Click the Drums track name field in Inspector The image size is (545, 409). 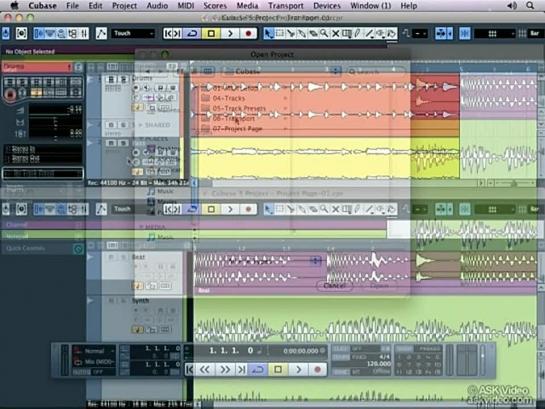point(37,67)
